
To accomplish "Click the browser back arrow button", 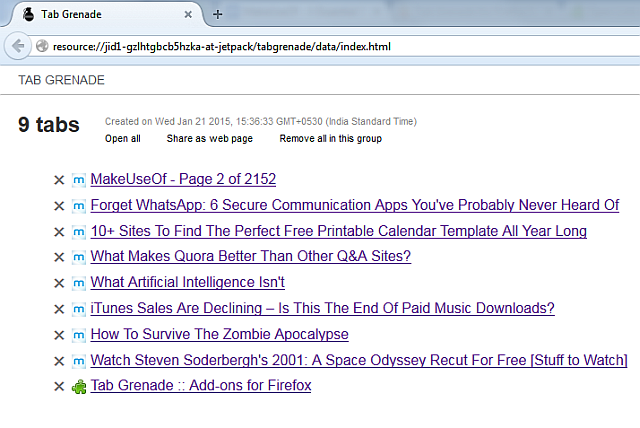I will coord(18,46).
